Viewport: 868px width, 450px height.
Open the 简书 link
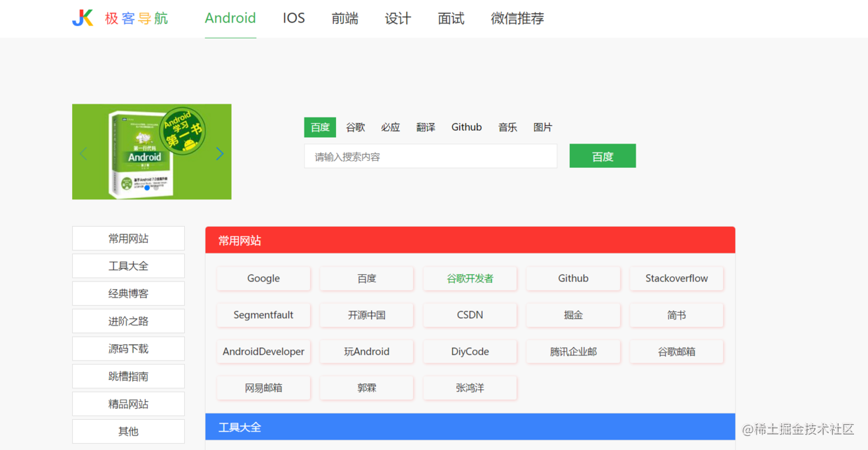click(x=676, y=315)
